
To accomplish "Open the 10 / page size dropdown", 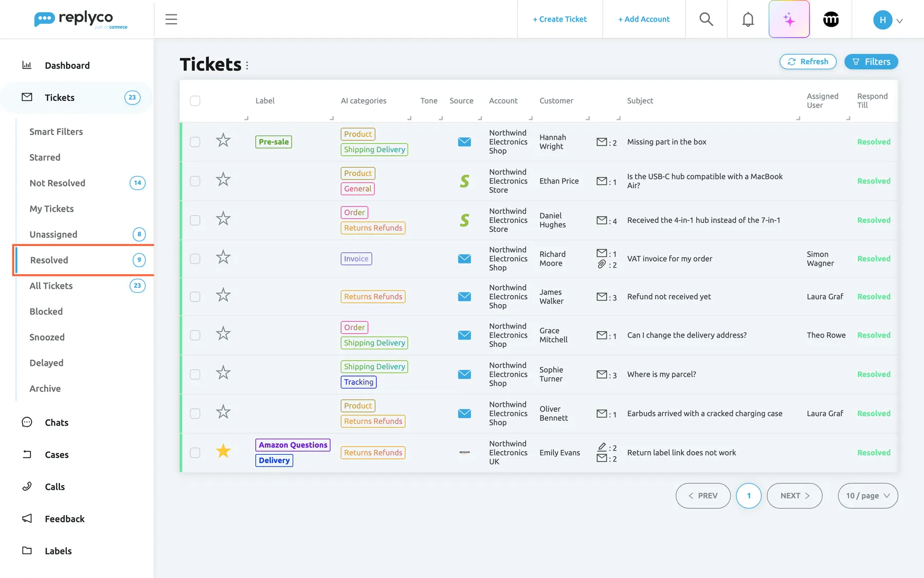I will click(x=868, y=496).
